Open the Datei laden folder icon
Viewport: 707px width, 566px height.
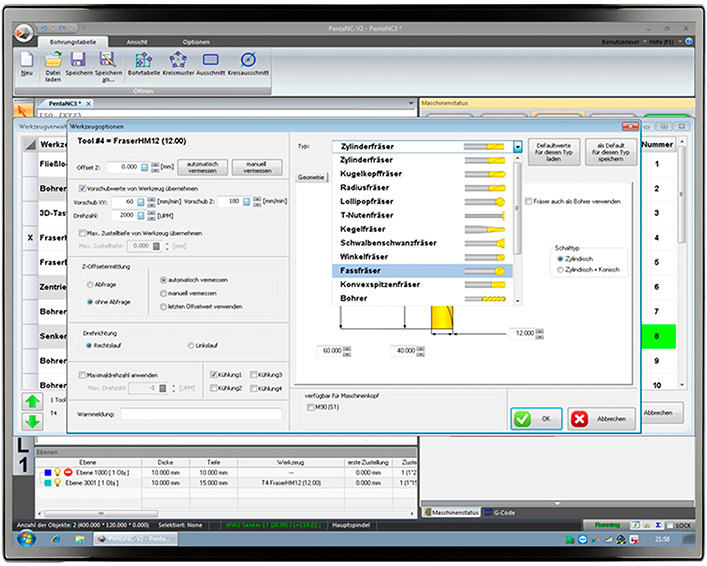coord(53,60)
